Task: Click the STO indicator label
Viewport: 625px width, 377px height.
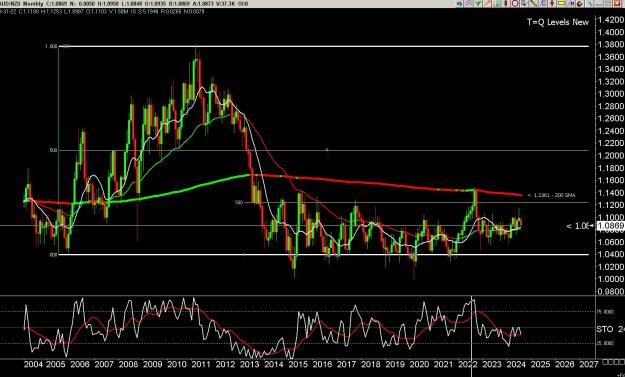Action: point(606,329)
